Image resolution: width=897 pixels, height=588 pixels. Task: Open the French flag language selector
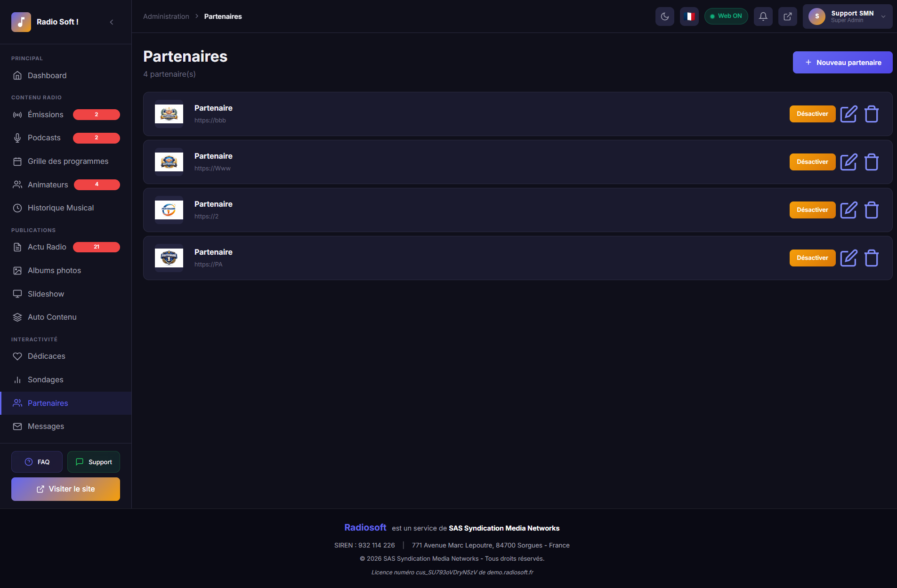click(689, 16)
